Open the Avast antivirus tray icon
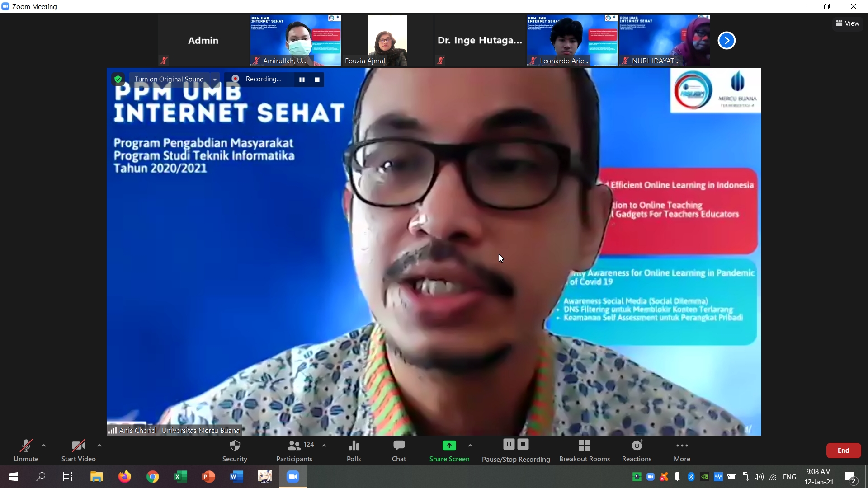868x488 pixels. pos(664,477)
